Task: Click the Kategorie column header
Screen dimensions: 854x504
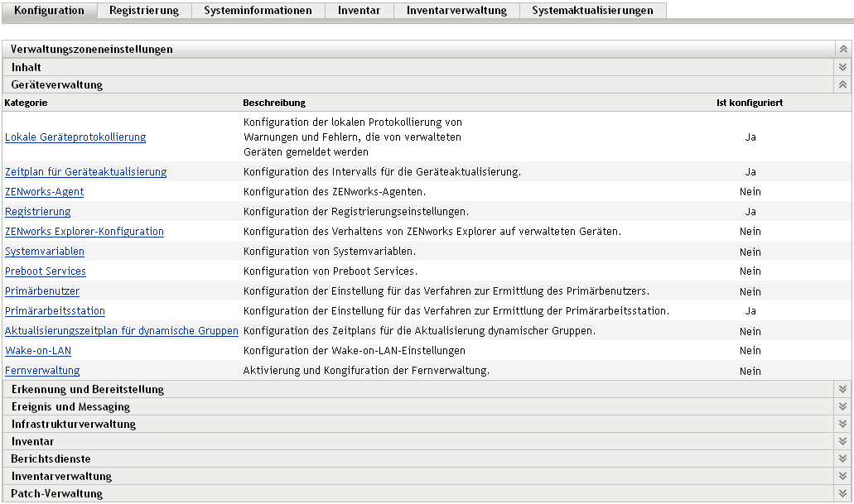Action: (x=26, y=103)
